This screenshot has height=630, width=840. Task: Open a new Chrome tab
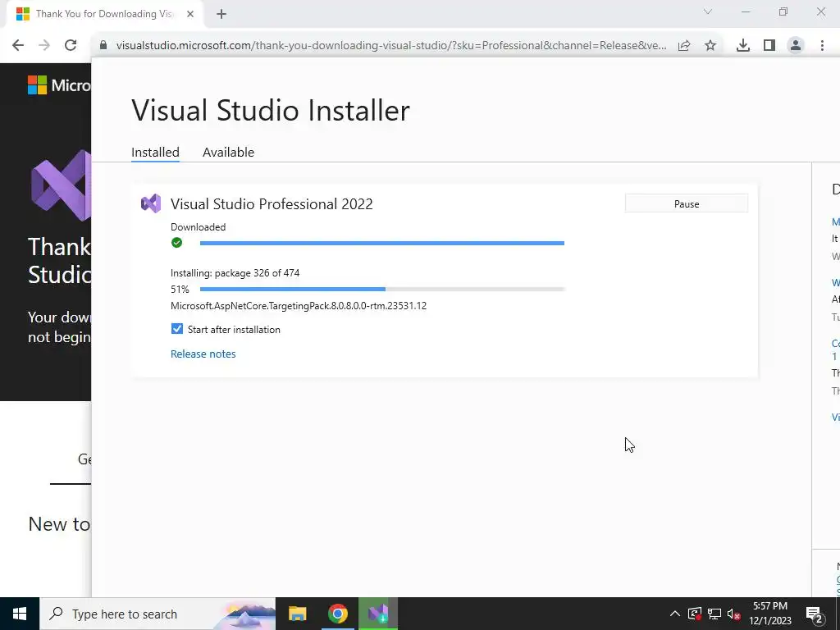click(221, 14)
